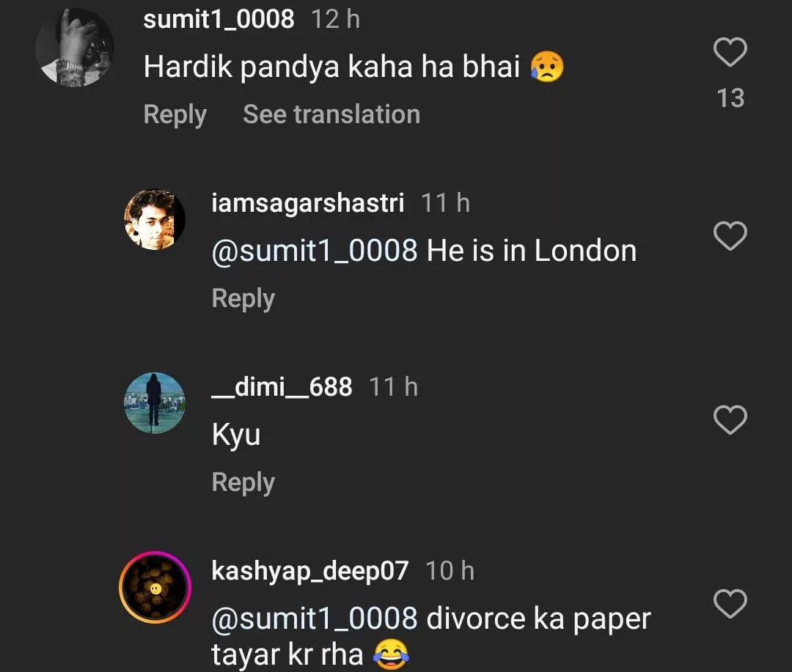Reply to iamsagarshastri's London comment
The height and width of the screenshot is (672, 792).
click(243, 298)
